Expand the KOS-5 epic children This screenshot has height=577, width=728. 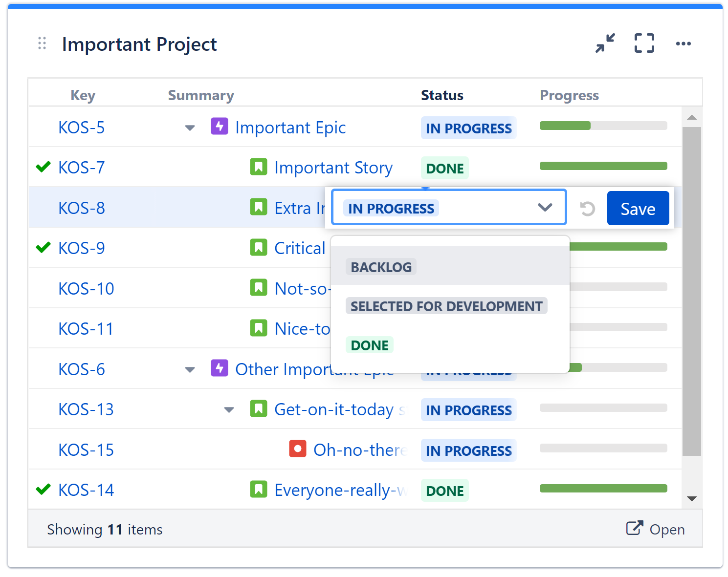pyautogui.click(x=190, y=128)
